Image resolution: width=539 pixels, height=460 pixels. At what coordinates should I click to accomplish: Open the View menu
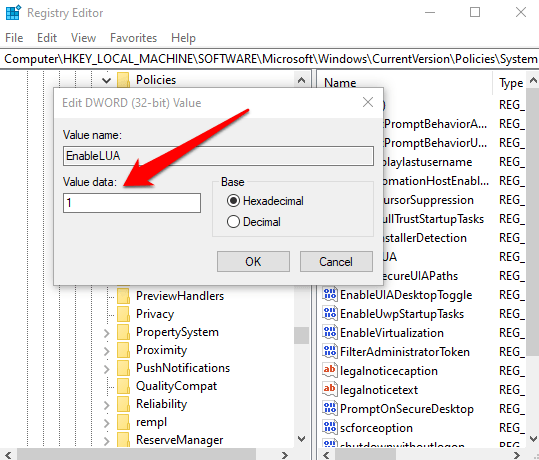(x=83, y=38)
